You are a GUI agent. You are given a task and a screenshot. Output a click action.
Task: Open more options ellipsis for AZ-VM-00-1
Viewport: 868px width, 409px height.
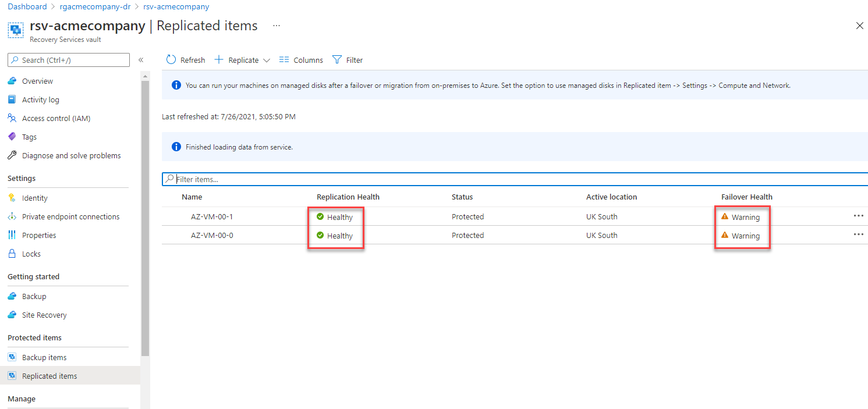[859, 216]
